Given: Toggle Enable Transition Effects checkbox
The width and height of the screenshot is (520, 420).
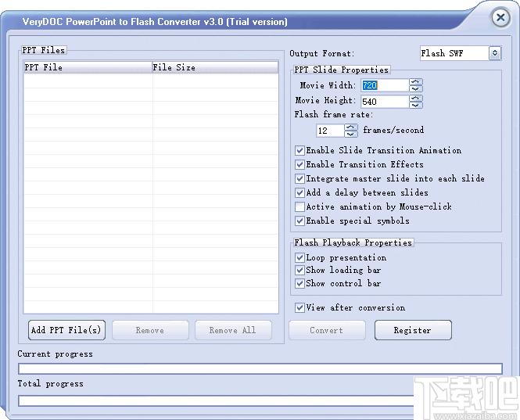Looking at the screenshot, I should click(299, 164).
